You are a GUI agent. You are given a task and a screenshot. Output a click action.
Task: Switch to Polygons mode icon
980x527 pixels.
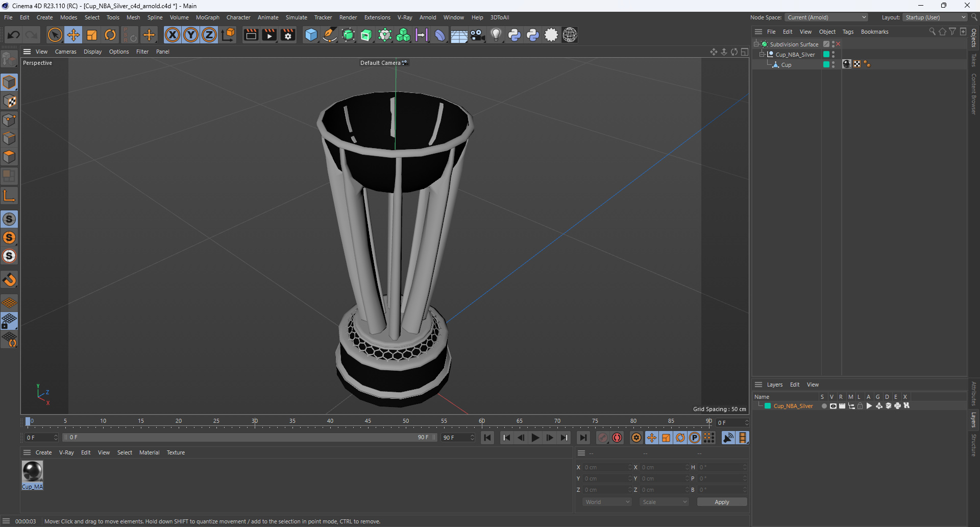point(9,157)
